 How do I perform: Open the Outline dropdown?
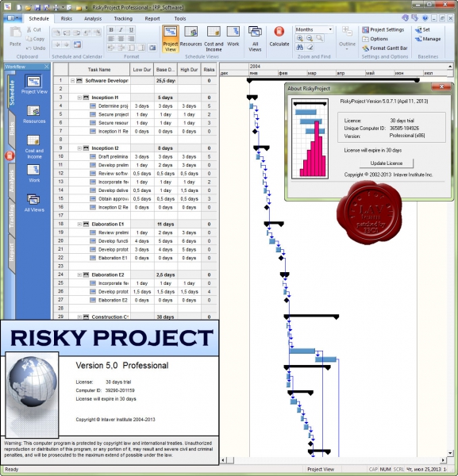pos(347,38)
